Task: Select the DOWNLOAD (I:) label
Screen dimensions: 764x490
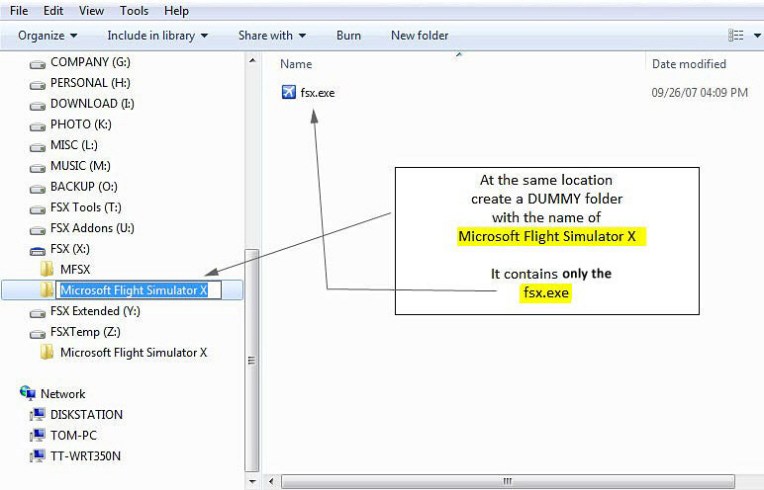Action: [x=92, y=103]
